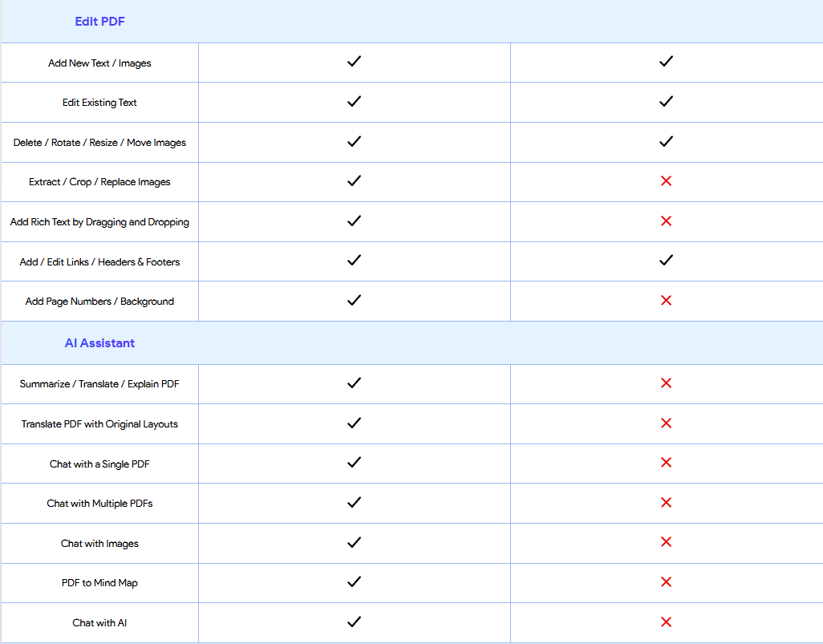The image size is (823, 644).
Task: Click first-column checkmark for Add / Edit Links row
Action: [355, 260]
